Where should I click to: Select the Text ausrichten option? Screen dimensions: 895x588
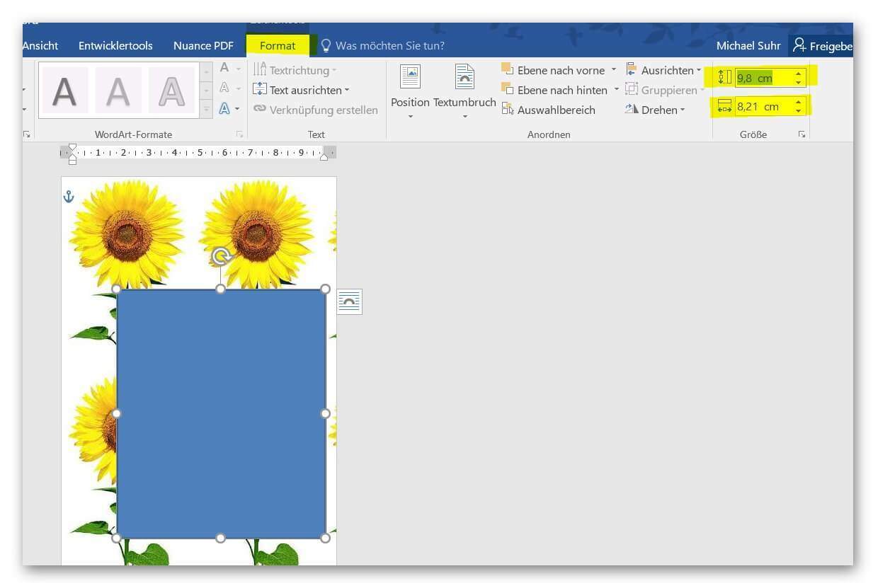click(301, 90)
